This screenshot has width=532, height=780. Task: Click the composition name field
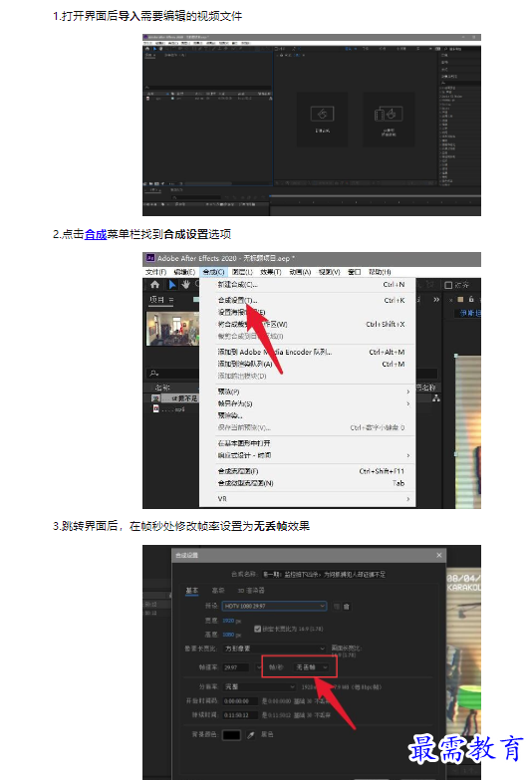point(324,574)
